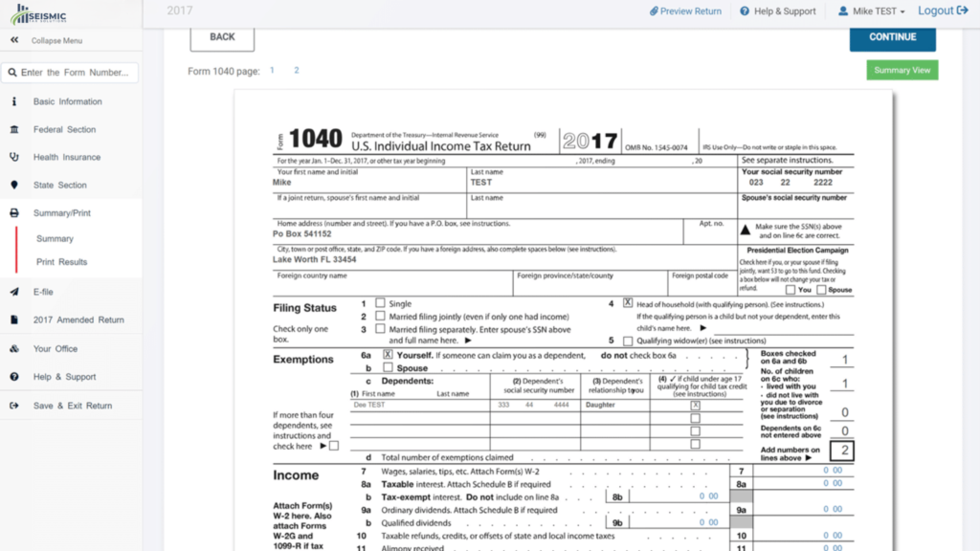Check the Spouse exemption box
The width and height of the screenshot is (980, 551).
click(388, 366)
